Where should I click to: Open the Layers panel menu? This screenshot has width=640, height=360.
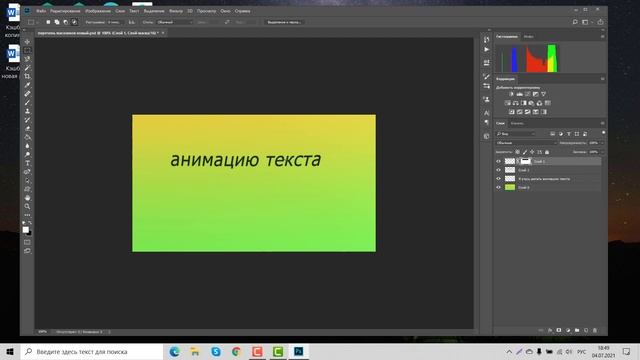click(602, 123)
